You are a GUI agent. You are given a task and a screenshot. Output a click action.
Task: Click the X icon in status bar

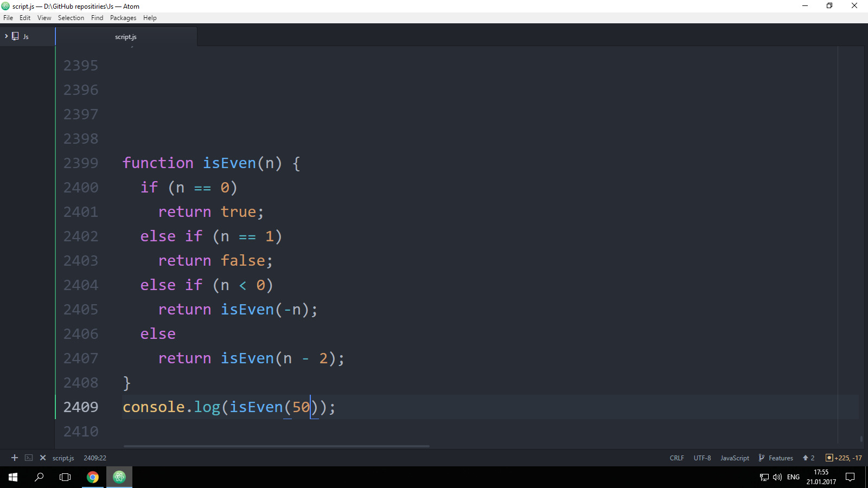tap(43, 458)
